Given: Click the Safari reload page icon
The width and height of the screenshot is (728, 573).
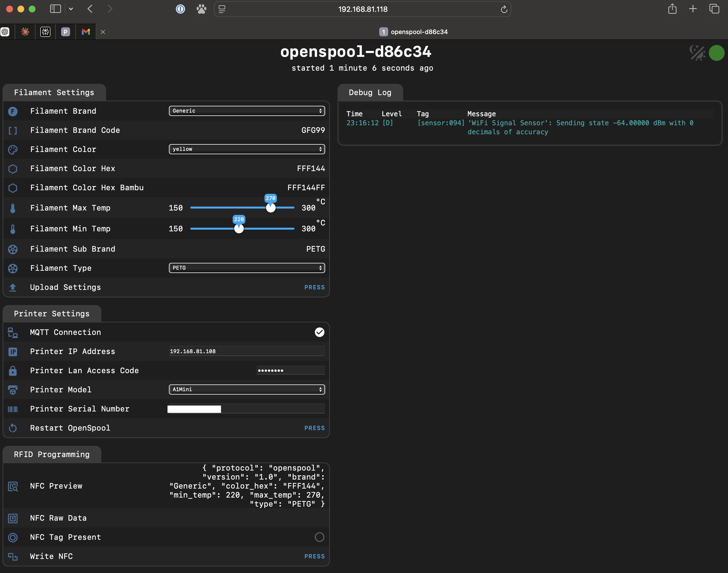Looking at the screenshot, I should pos(504,9).
